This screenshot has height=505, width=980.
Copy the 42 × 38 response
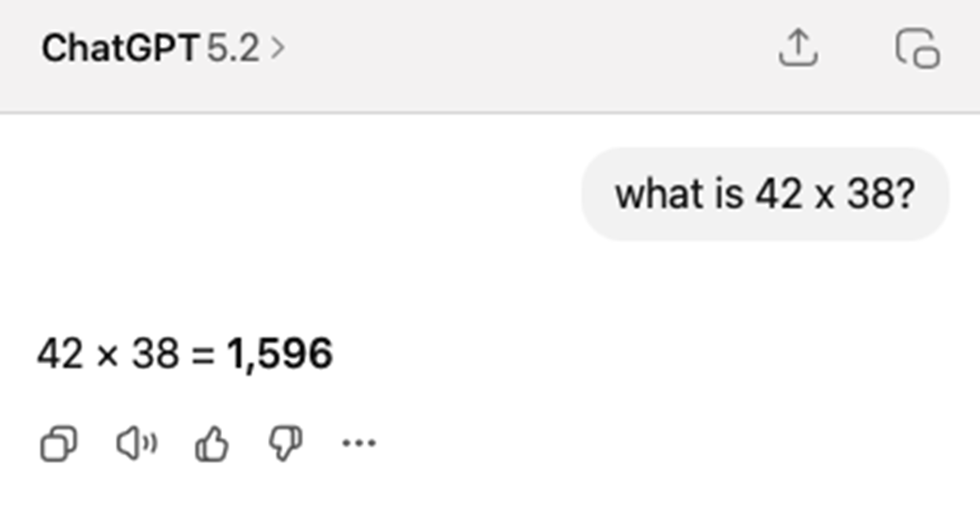(x=58, y=443)
